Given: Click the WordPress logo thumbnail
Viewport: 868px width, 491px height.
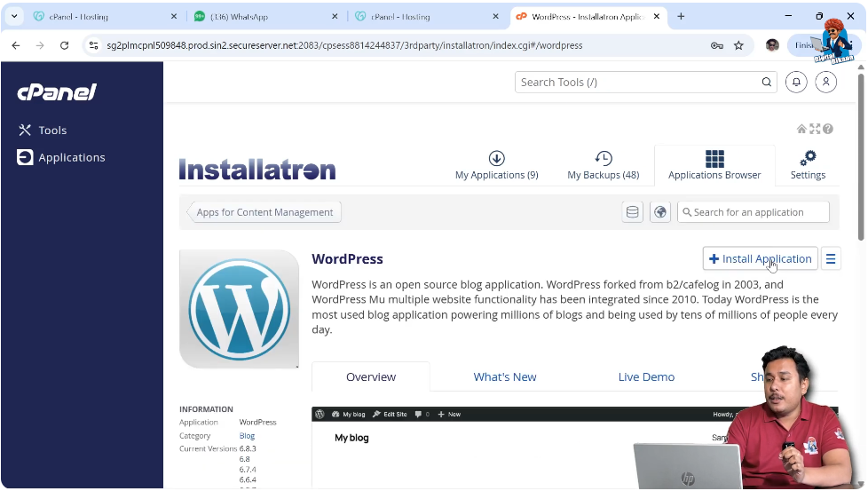Looking at the screenshot, I should click(239, 309).
